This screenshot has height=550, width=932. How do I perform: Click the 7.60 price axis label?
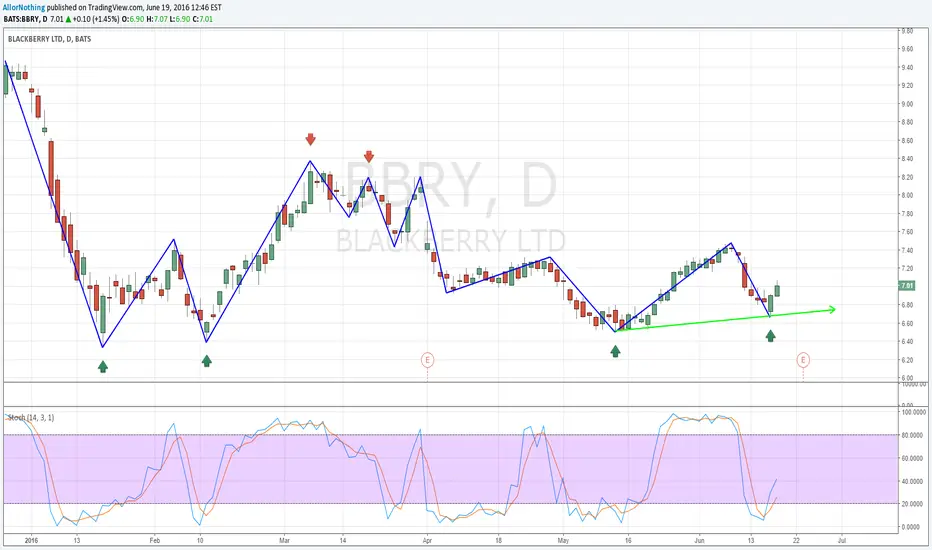tap(907, 232)
